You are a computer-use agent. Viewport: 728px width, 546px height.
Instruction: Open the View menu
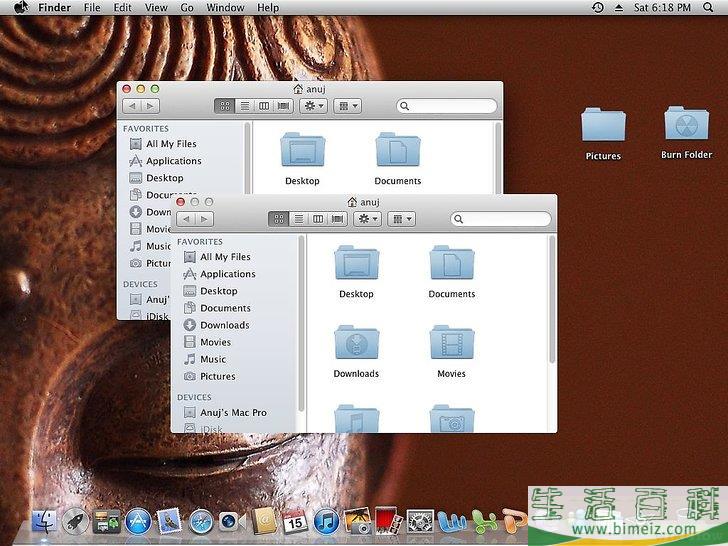coord(156,7)
